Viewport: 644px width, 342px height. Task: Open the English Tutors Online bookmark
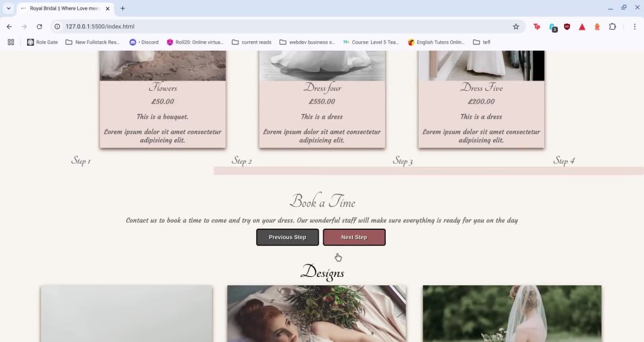point(436,42)
